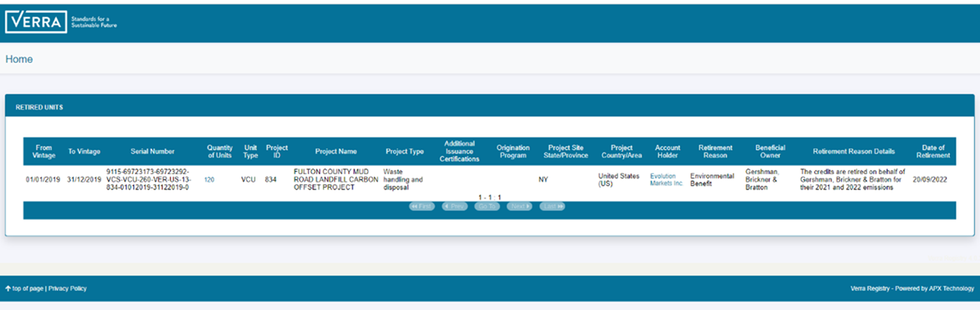Viewport: 980px width, 310px height.
Task: Click the 1 - 1 : 1 record count
Action: pos(489,198)
